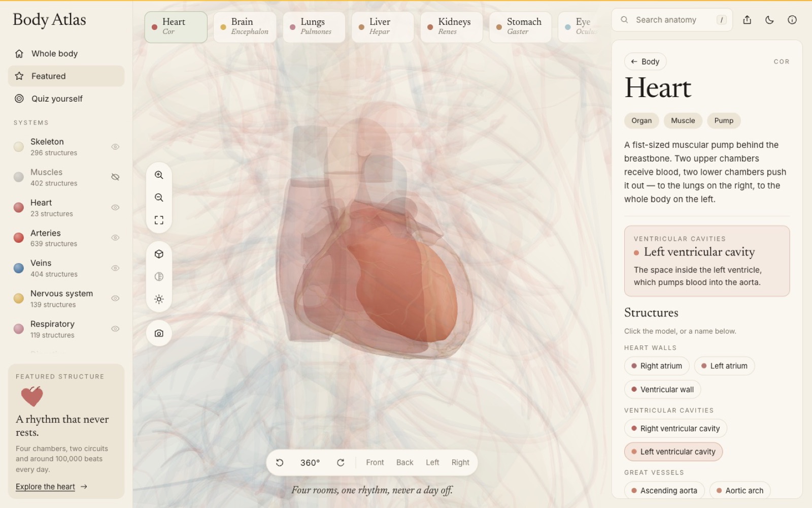The width and height of the screenshot is (812, 508).
Task: Toggle visibility of Nervous system
Action: coord(115,298)
